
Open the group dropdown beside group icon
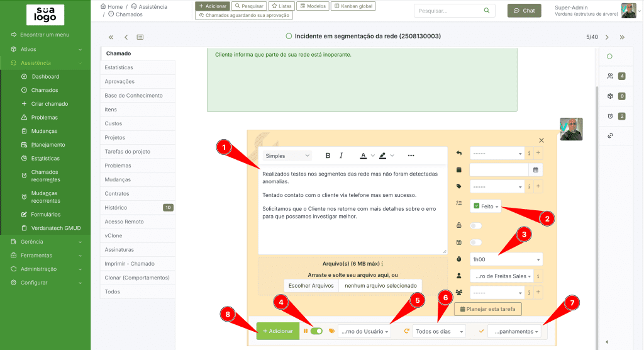(497, 293)
